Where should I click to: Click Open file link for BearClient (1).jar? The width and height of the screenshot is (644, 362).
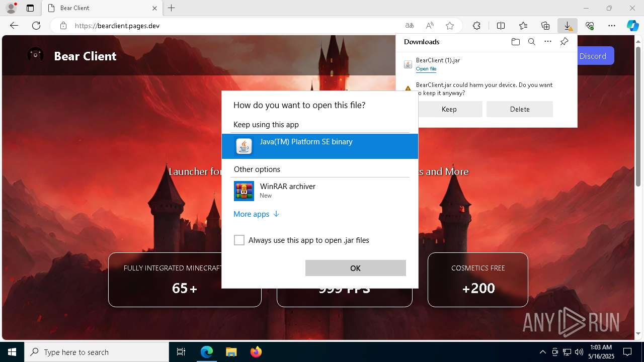426,69
